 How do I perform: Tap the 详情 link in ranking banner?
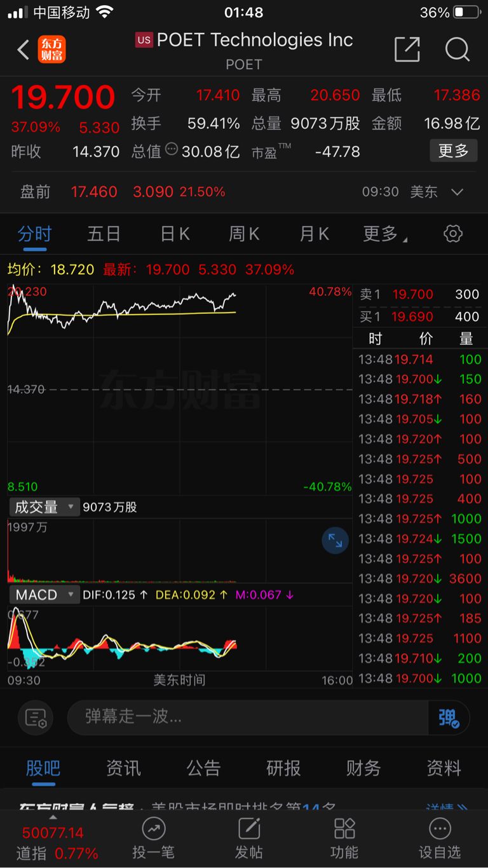(447, 808)
